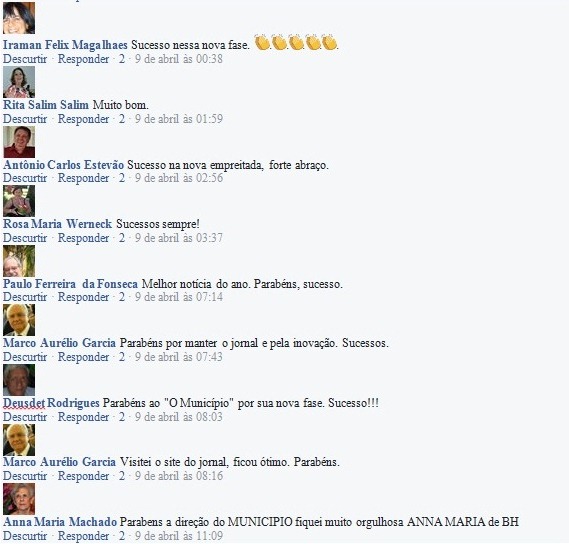Click Rosa Maria Werneck's avatar

19,201
